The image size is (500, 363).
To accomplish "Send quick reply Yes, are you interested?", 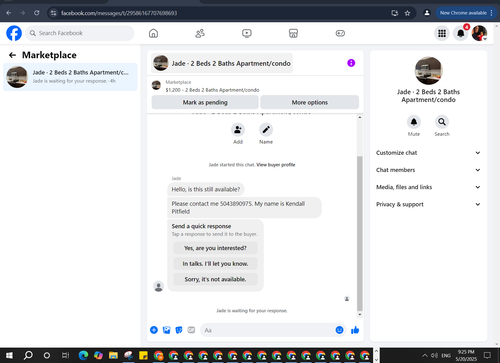I will point(215,248).
